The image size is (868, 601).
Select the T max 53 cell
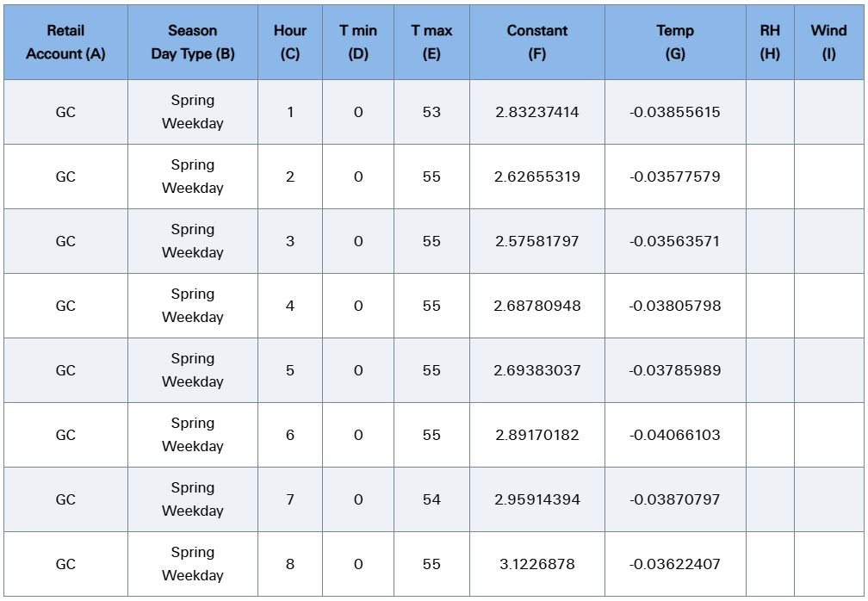click(431, 112)
